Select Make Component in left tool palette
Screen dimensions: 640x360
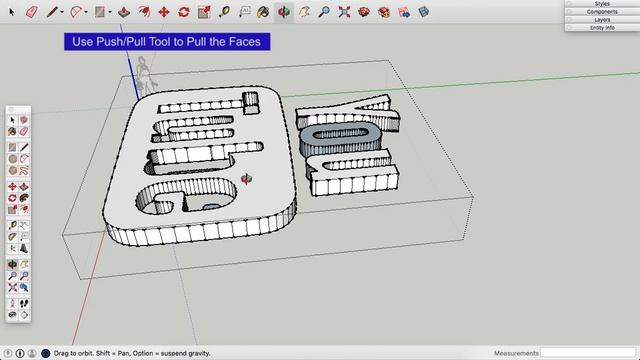pos(24,120)
